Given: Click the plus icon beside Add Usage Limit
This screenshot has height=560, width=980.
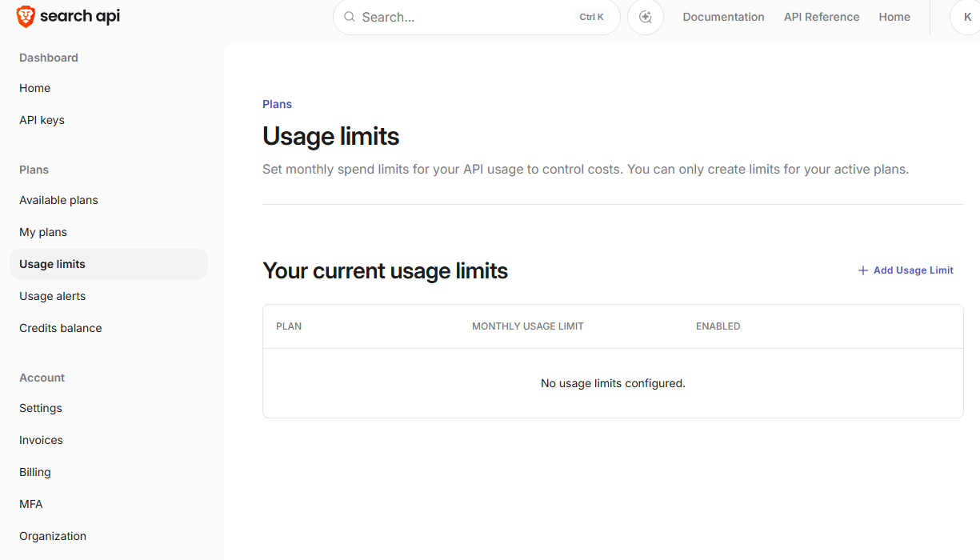Looking at the screenshot, I should (x=863, y=270).
